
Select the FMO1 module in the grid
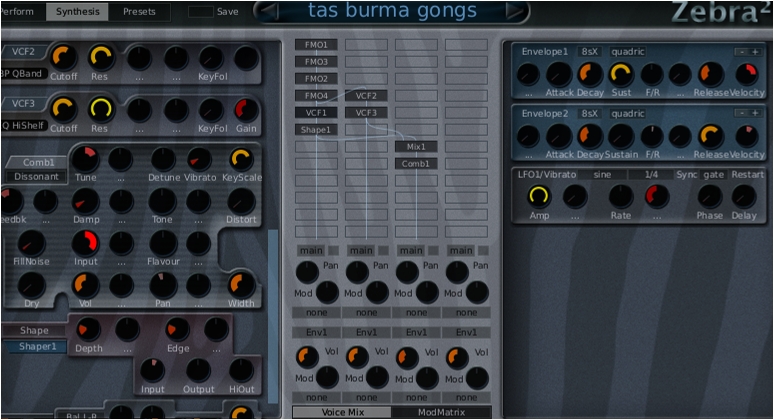click(x=316, y=45)
